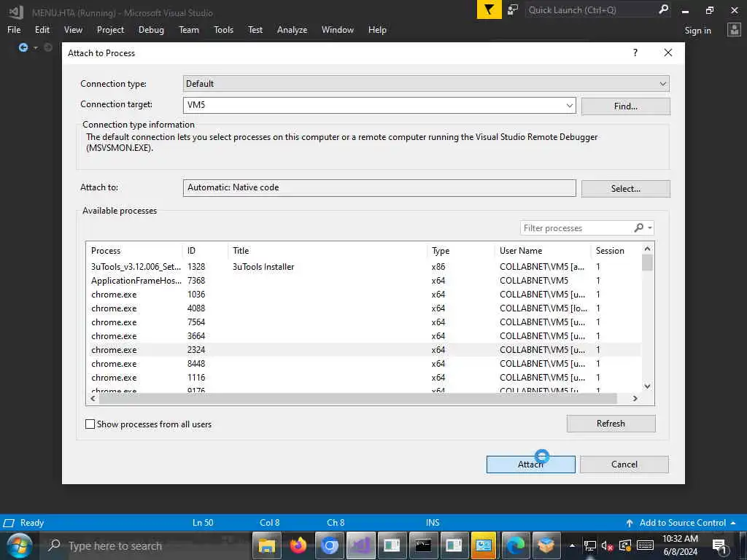Open the Window menu
The image size is (747, 560).
tap(337, 29)
